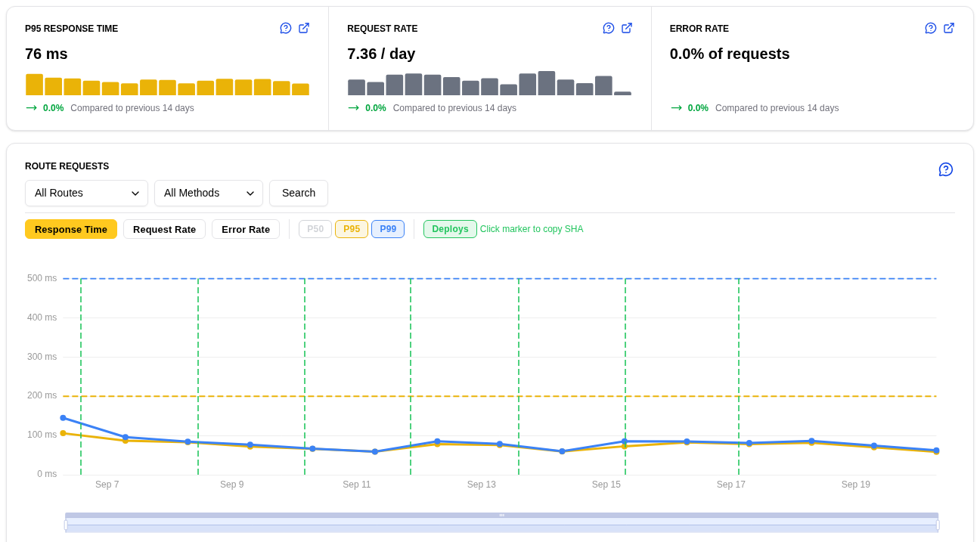This screenshot has height=542, width=980.
Task: Toggle the P99 percentile series
Action: click(x=388, y=229)
